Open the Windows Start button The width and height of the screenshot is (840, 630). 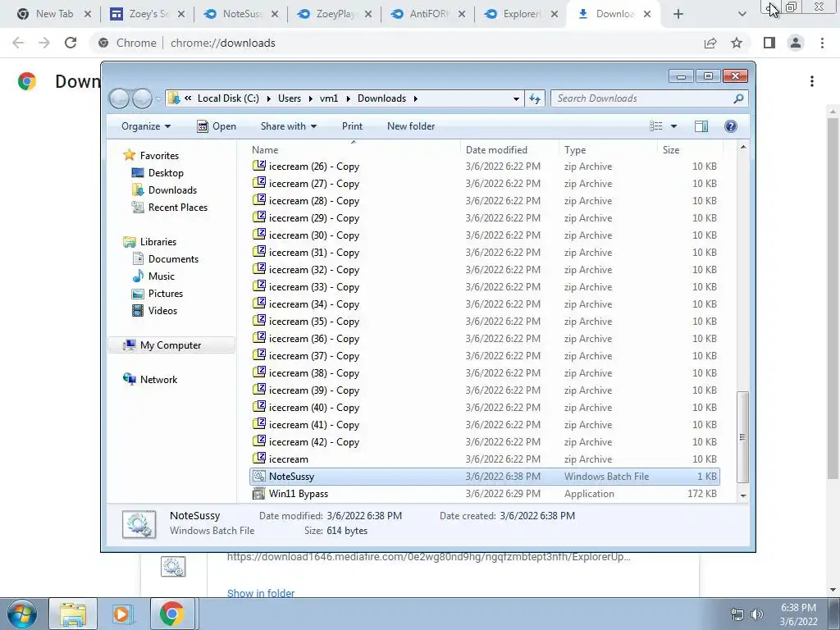[x=22, y=614]
